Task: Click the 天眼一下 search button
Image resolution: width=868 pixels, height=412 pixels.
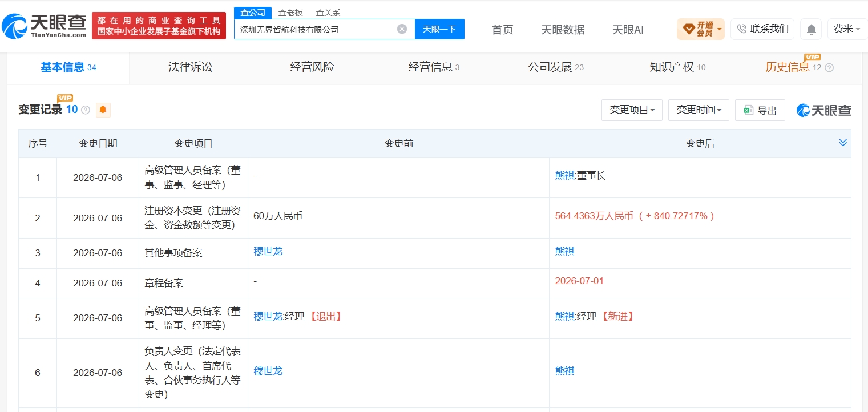Action: tap(439, 29)
